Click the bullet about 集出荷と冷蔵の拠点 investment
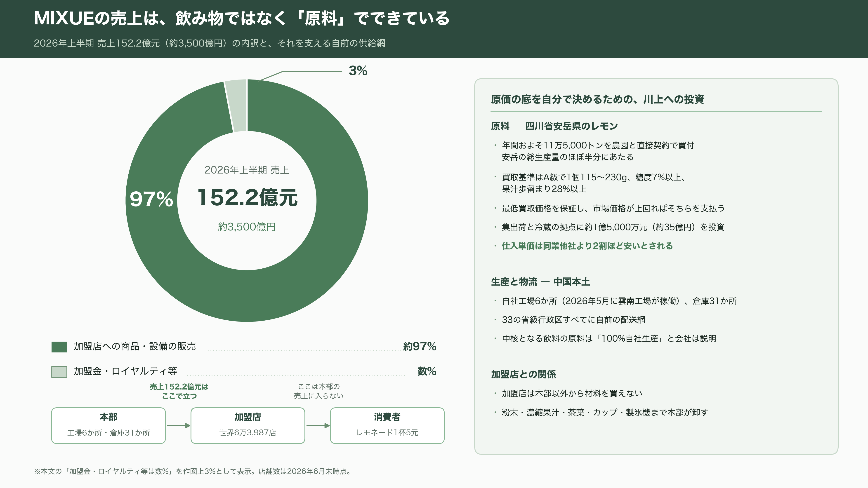Screen dimensions: 868x488 (x=613, y=227)
